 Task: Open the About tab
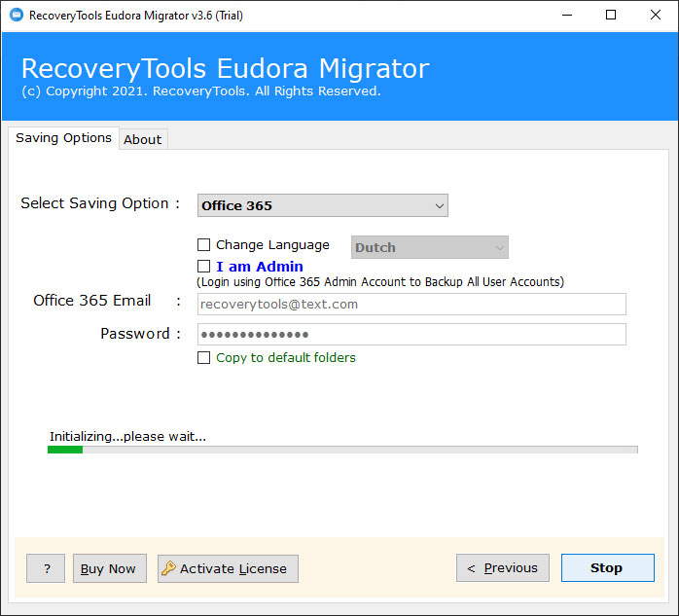143,139
